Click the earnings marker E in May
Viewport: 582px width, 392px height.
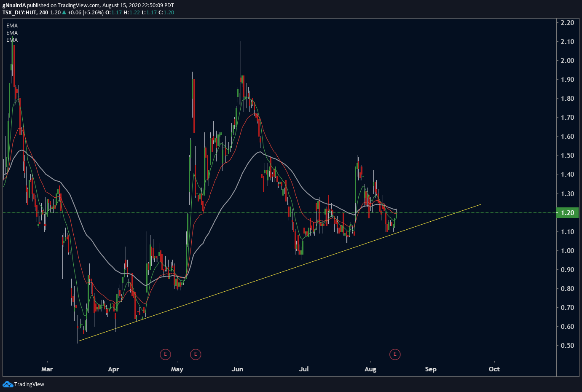point(196,354)
